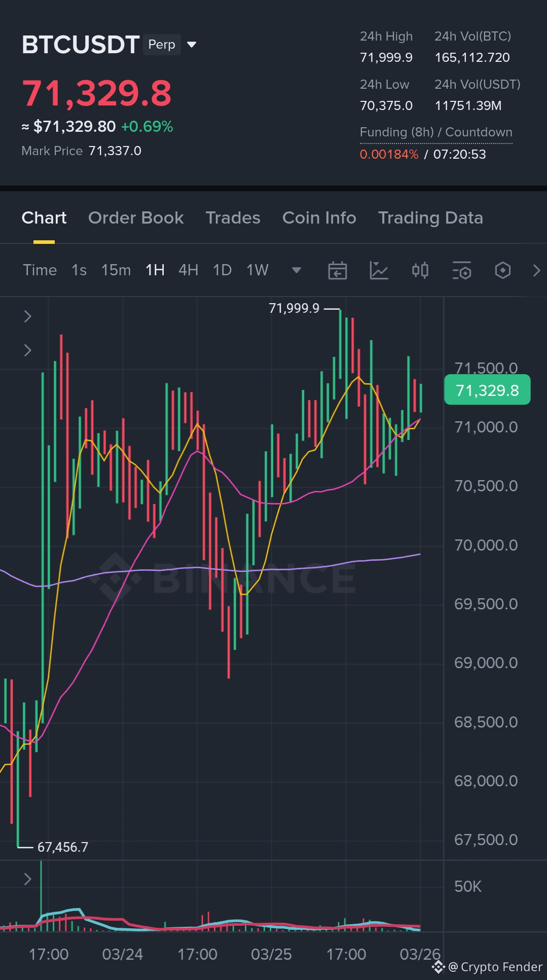Select the Time line chart interval

[x=40, y=270]
